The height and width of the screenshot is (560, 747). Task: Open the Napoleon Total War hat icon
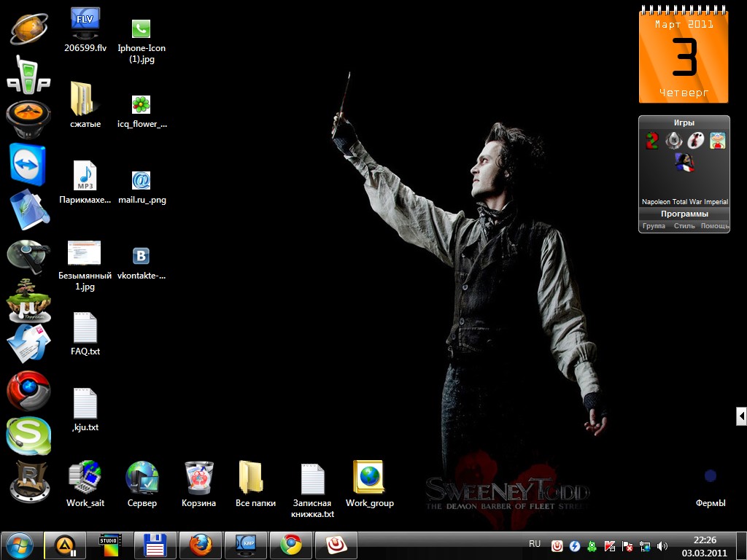click(x=684, y=163)
